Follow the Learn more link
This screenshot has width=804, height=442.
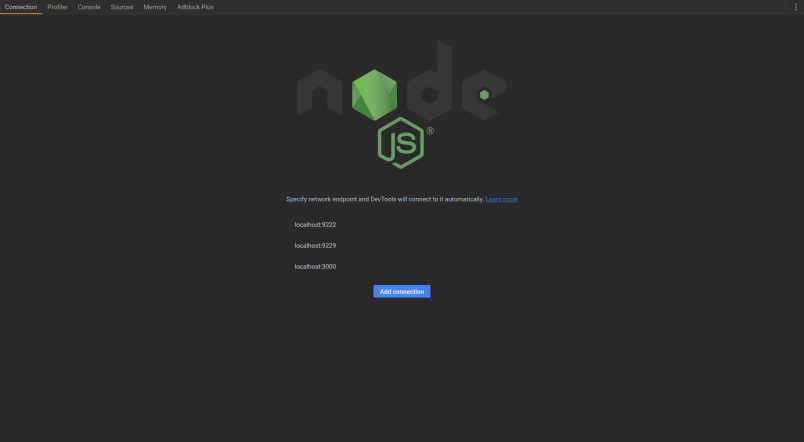pyautogui.click(x=501, y=199)
